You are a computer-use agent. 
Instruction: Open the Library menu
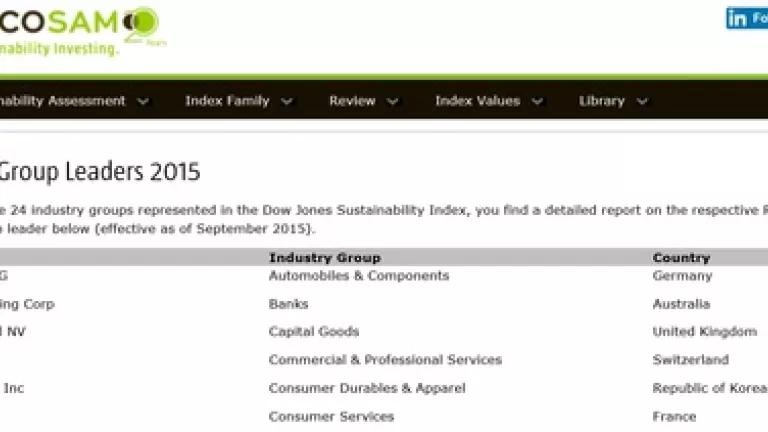coord(601,101)
